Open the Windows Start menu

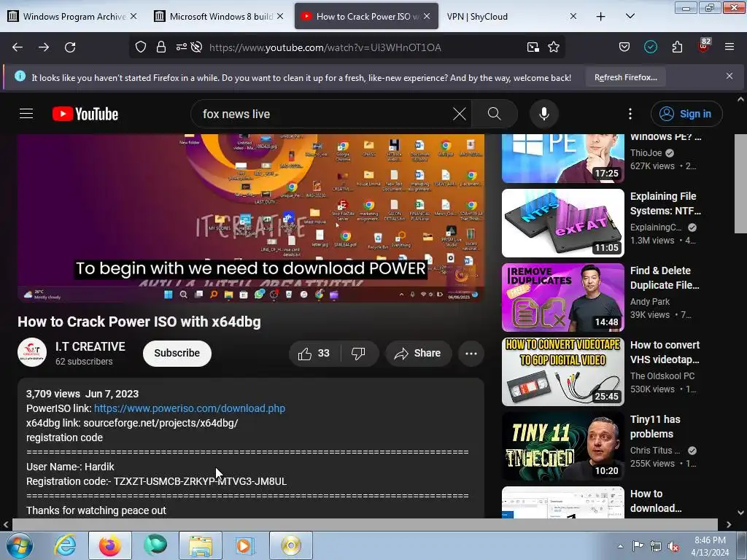[x=20, y=545]
